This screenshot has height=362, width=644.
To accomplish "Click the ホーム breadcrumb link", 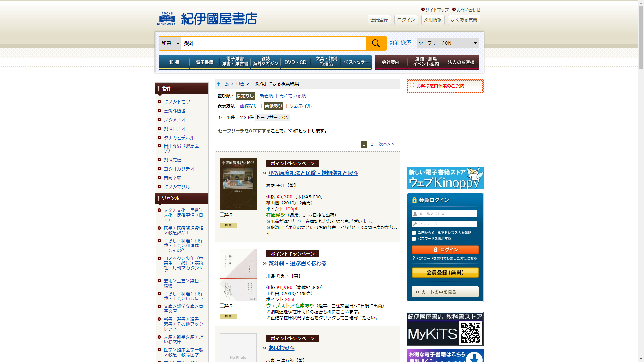I will (223, 84).
